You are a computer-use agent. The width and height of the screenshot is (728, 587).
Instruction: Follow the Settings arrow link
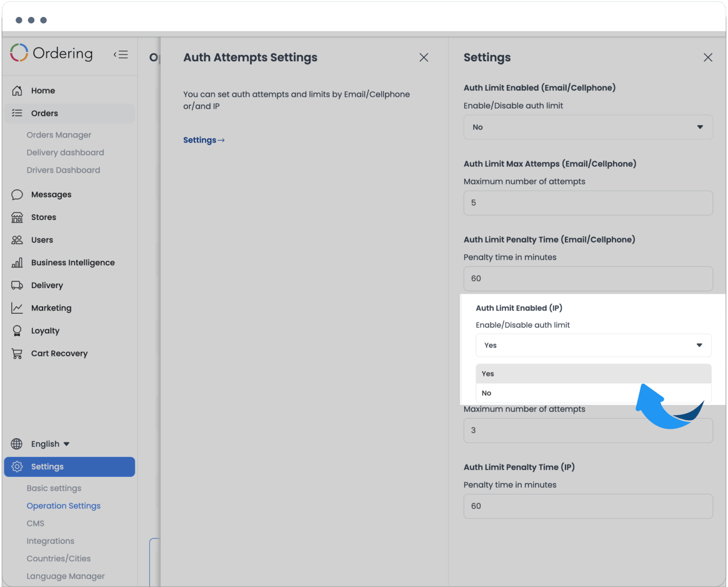click(204, 140)
